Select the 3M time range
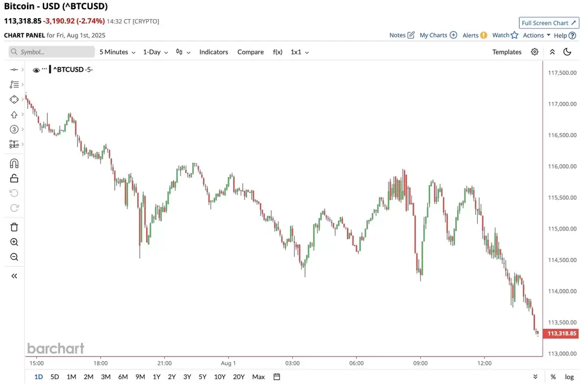Screen dimensions: 588x388 pos(106,377)
